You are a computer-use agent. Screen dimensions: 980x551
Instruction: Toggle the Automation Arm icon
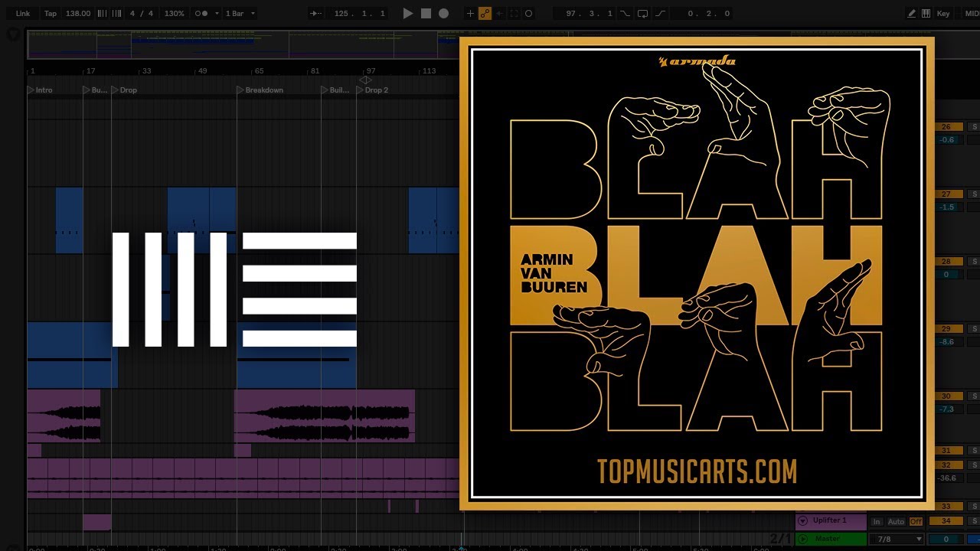click(485, 14)
